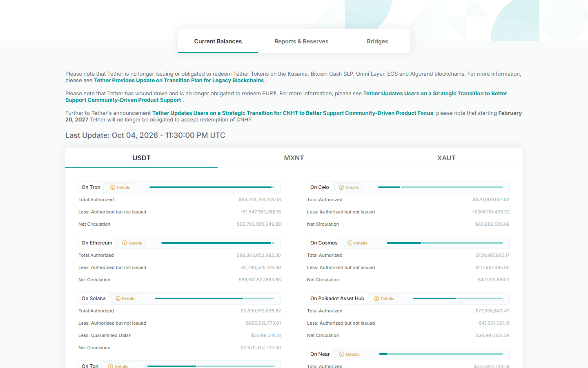Select the MXN₮ token tab
The width and height of the screenshot is (588, 368).
294,158
